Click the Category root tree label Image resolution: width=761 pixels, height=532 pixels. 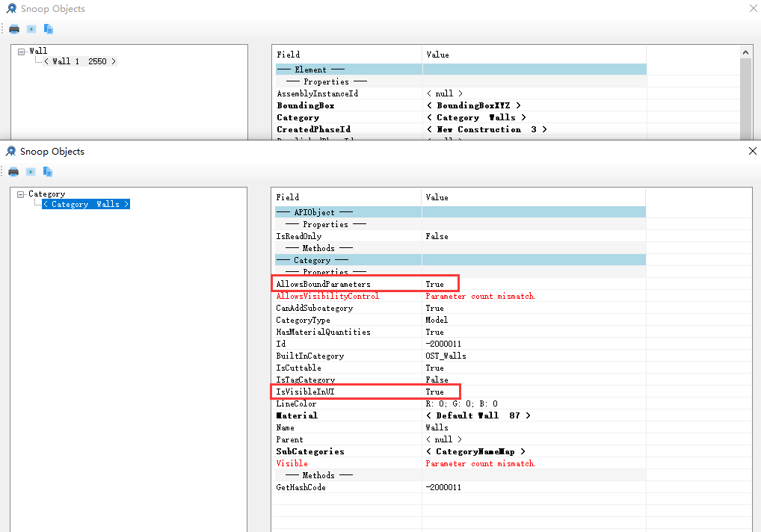coord(46,194)
